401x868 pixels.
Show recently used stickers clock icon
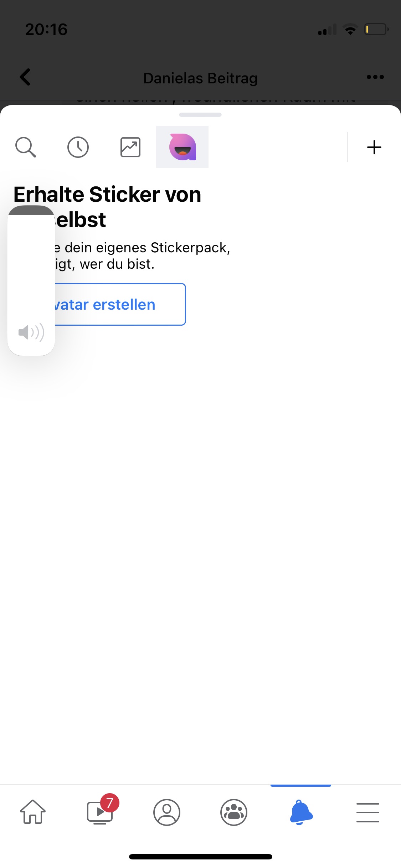pos(78,147)
